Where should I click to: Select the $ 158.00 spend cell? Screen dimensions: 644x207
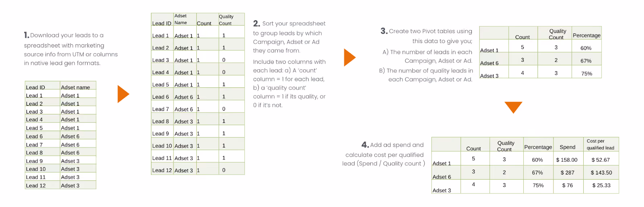pos(567,160)
